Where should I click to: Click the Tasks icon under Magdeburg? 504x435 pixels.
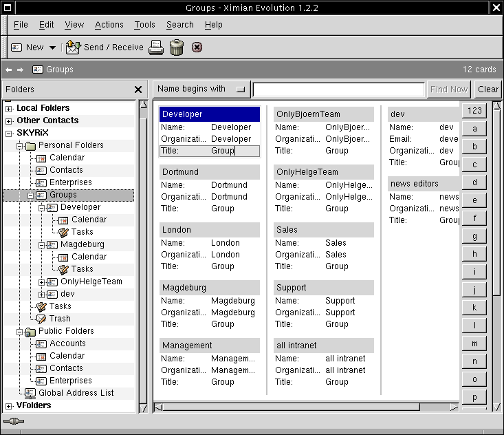tap(63, 269)
